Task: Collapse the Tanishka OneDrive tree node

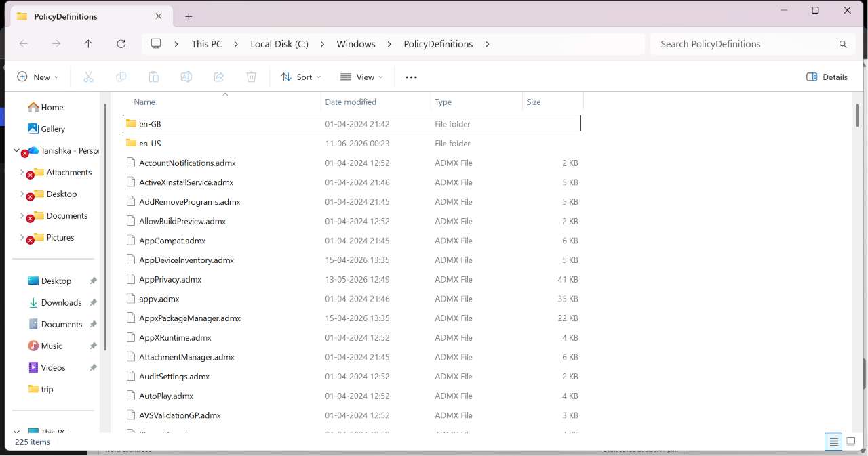Action: click(16, 150)
